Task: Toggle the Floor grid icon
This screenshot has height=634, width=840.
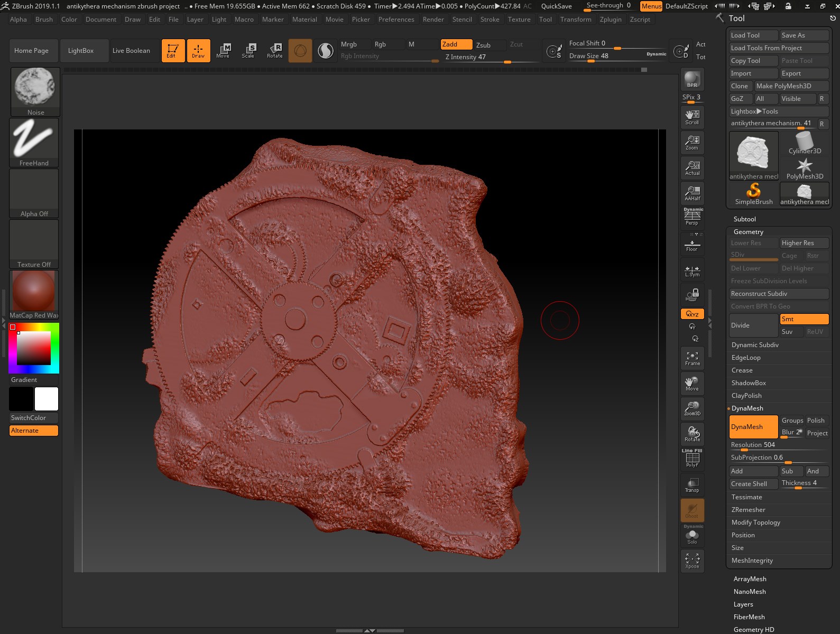Action: pos(692,245)
